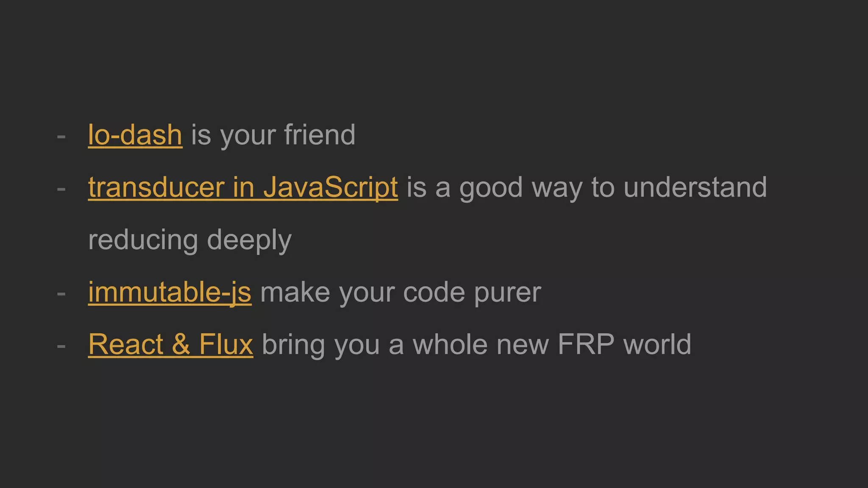This screenshot has width=868, height=488.
Task: Click the word "deeply"
Action: pyautogui.click(x=249, y=240)
